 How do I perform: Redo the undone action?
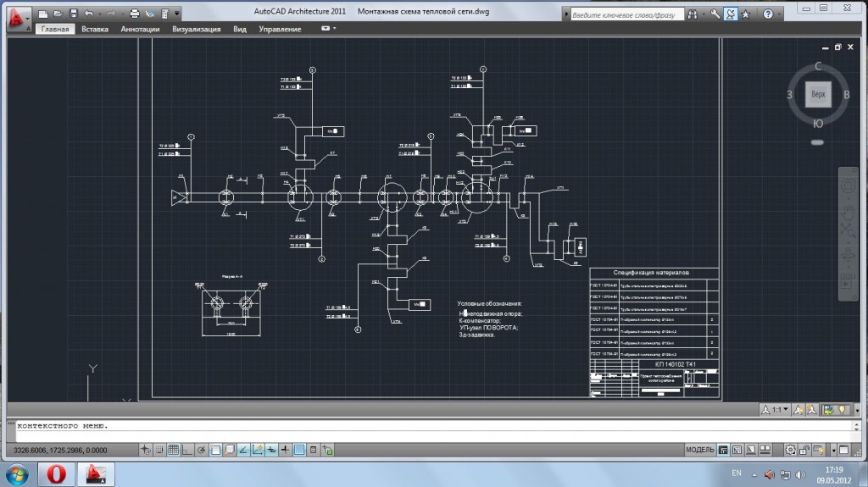[x=111, y=14]
